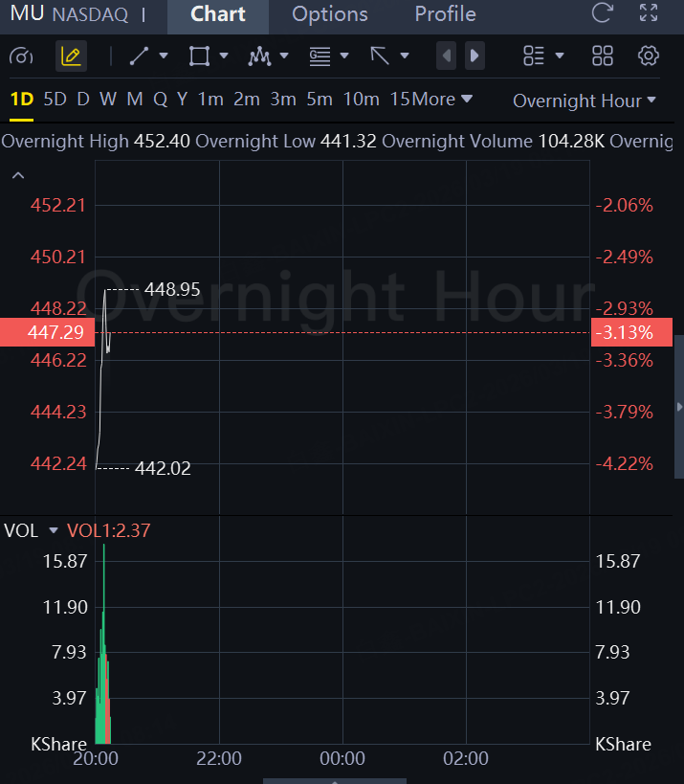Click the refresh chart icon
Viewport: 684px width, 784px height.
pyautogui.click(x=602, y=13)
